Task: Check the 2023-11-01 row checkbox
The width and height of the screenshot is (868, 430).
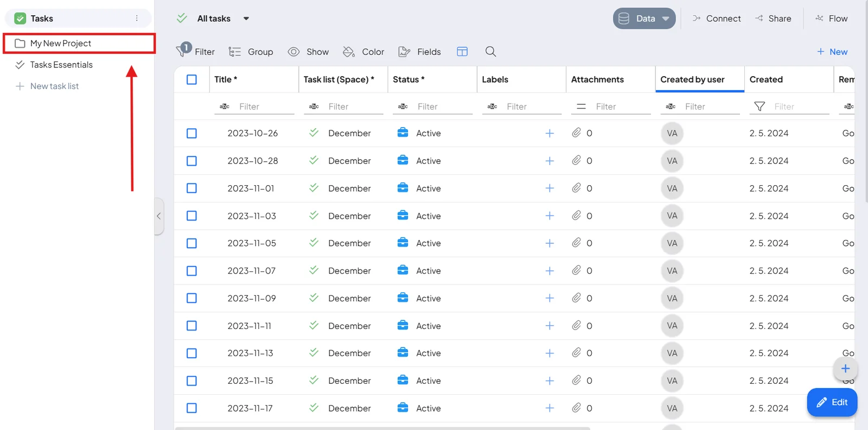Action: click(x=192, y=188)
